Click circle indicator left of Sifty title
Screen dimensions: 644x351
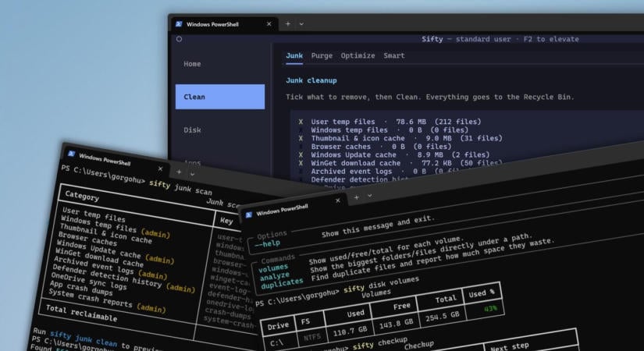click(x=179, y=39)
